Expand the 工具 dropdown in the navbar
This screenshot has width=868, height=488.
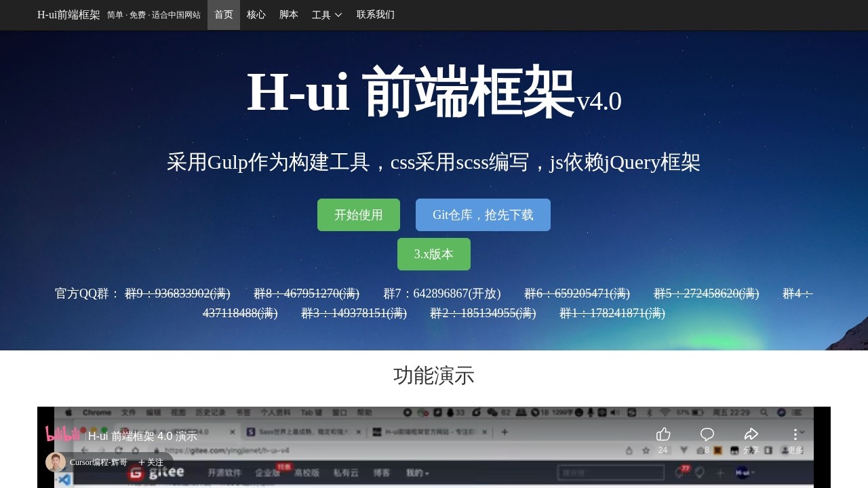pyautogui.click(x=326, y=14)
